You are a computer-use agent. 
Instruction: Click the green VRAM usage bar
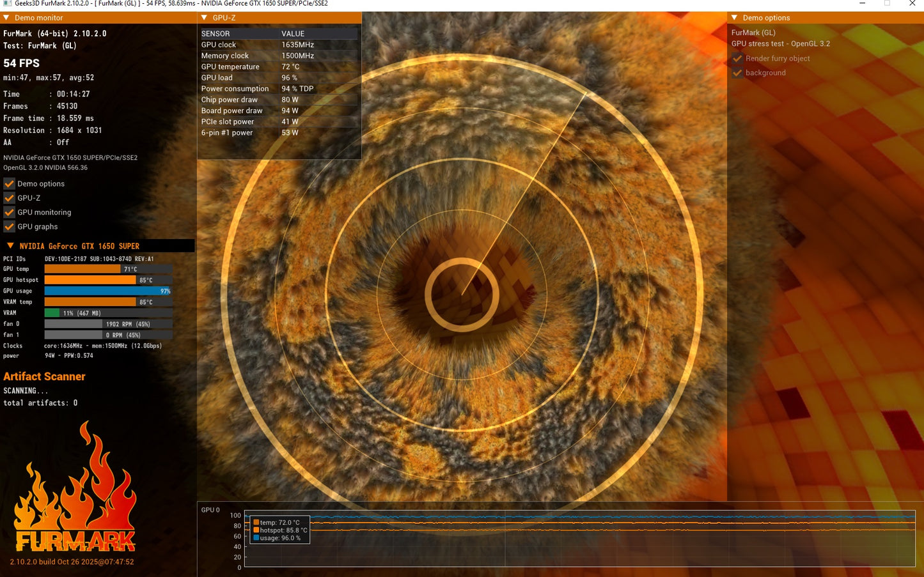coord(52,313)
